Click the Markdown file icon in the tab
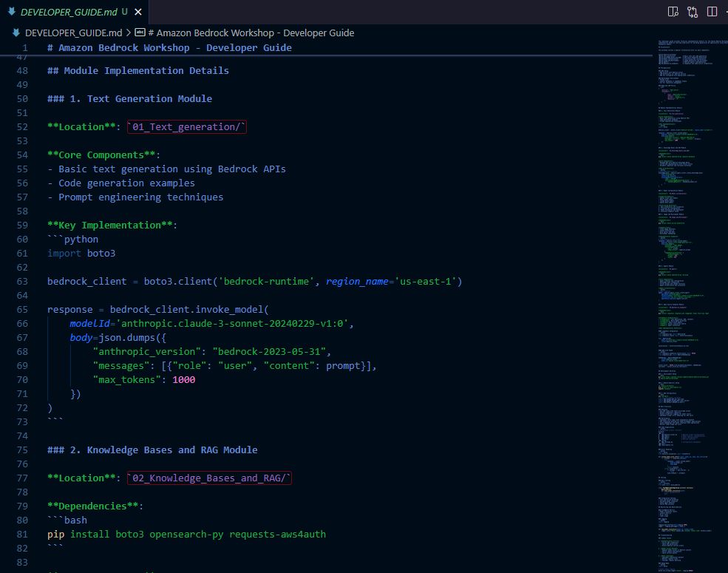Screen dimensions: 728x573 (x=12, y=12)
